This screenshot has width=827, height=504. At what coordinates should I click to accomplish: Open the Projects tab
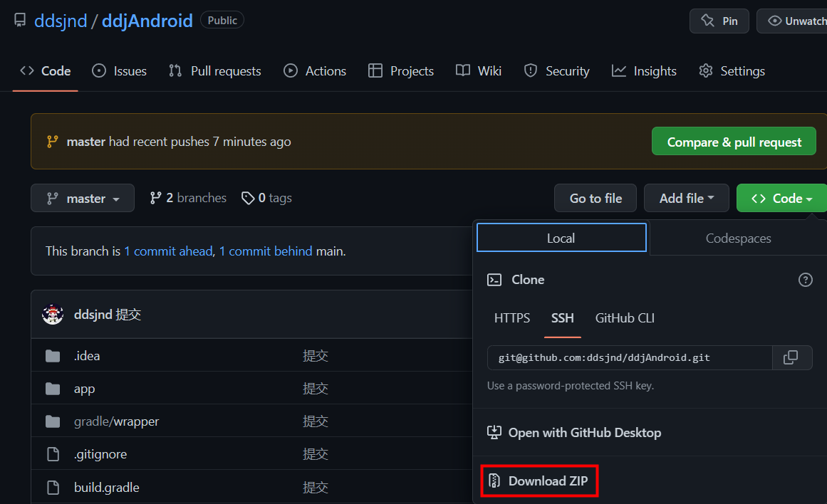(401, 71)
